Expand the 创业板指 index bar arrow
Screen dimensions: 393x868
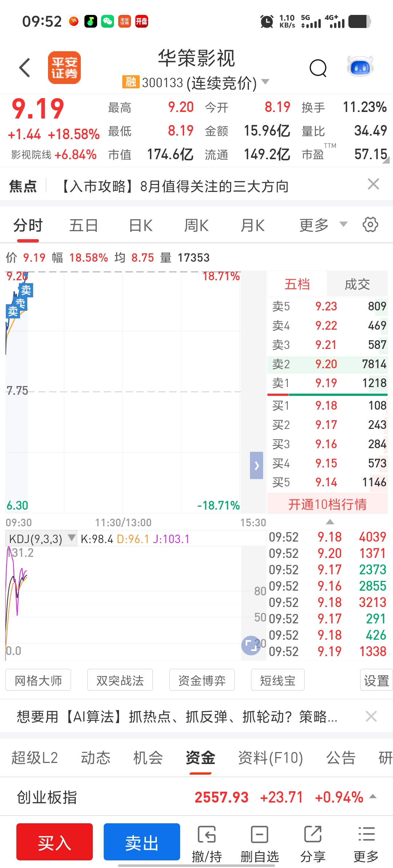(373, 796)
